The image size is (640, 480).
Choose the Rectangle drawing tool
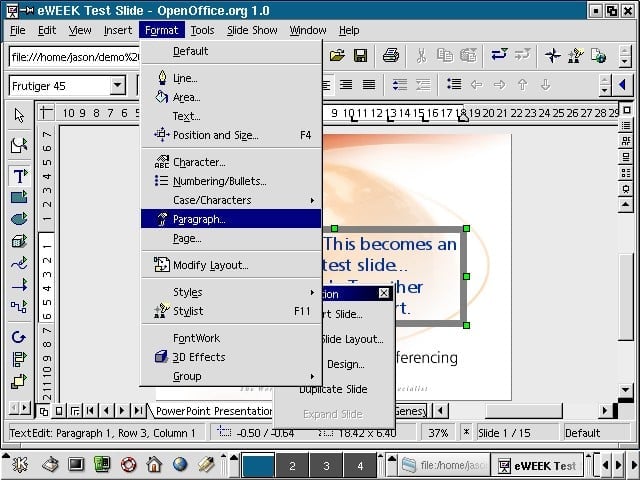tap(19, 197)
